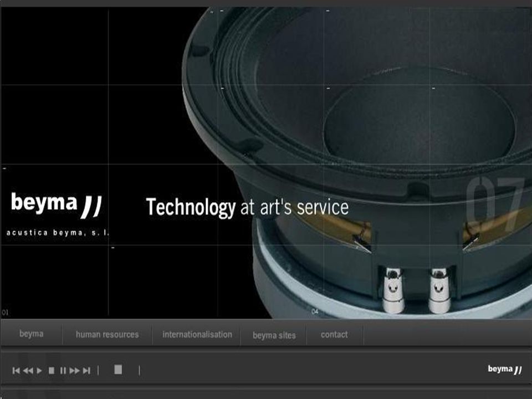Skip to the beginning of playback
The height and width of the screenshot is (399, 532).
(16, 371)
